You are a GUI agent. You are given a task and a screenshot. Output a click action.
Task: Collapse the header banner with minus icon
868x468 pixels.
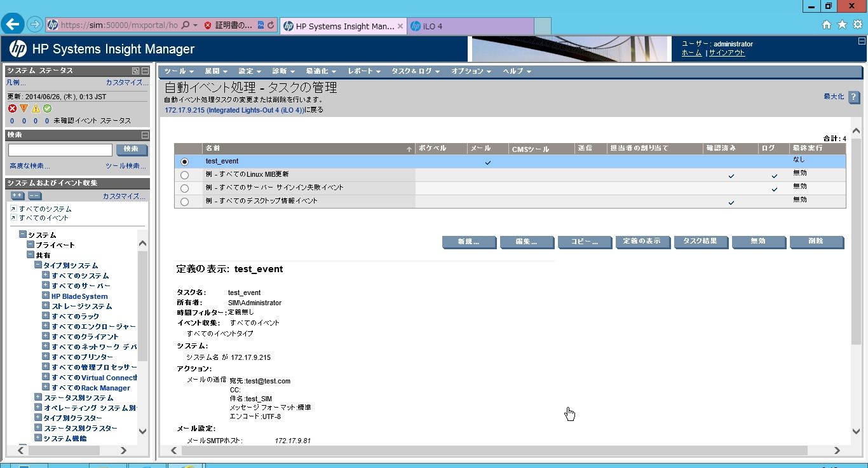(x=862, y=41)
